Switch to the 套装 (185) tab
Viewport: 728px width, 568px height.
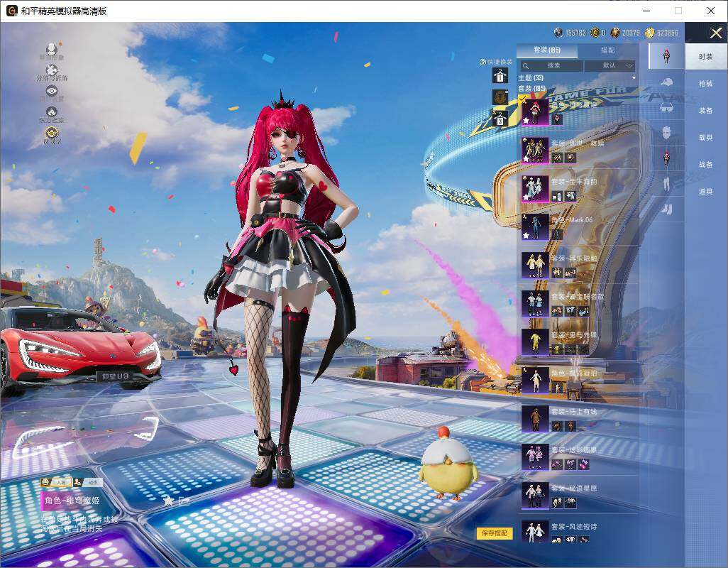(x=547, y=50)
